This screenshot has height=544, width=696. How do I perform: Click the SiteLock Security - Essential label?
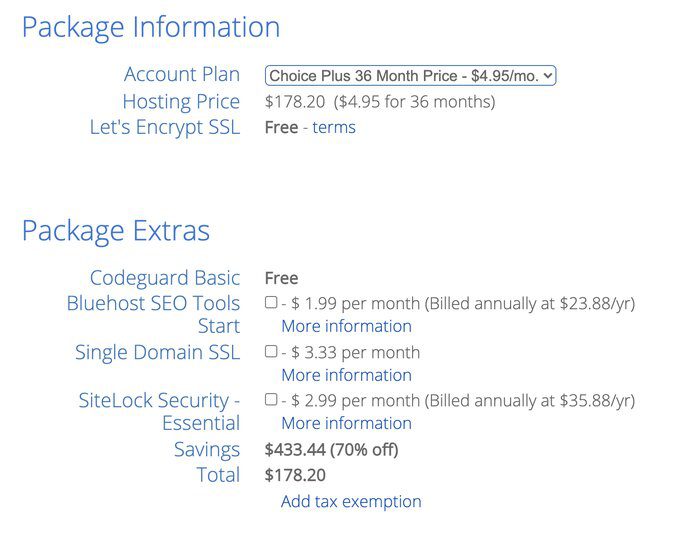point(160,411)
